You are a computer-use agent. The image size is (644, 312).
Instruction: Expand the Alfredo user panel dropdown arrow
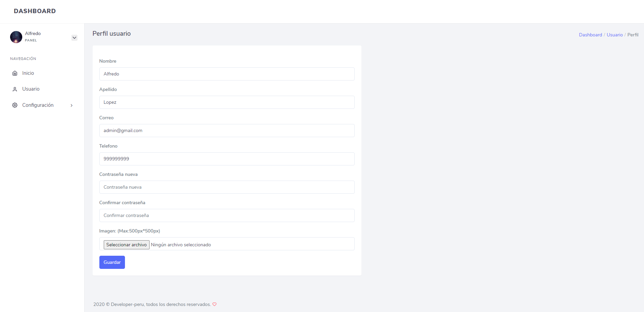[74, 38]
